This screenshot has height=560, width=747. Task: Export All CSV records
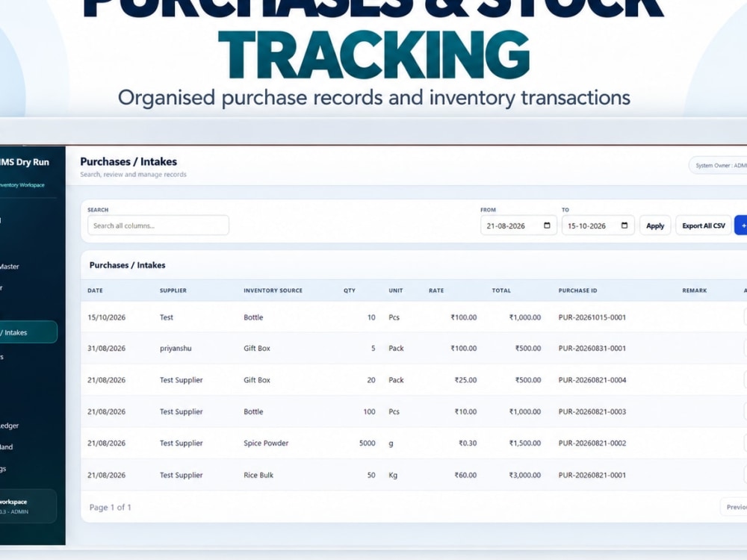(x=703, y=225)
